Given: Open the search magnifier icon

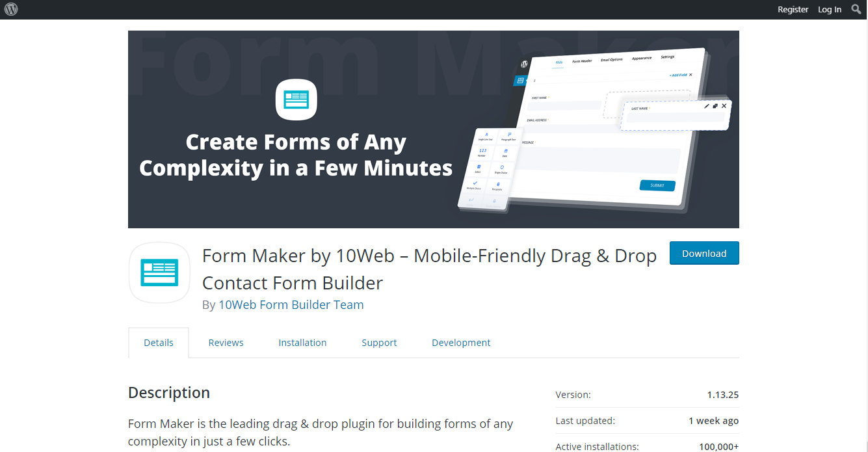Looking at the screenshot, I should (856, 9).
